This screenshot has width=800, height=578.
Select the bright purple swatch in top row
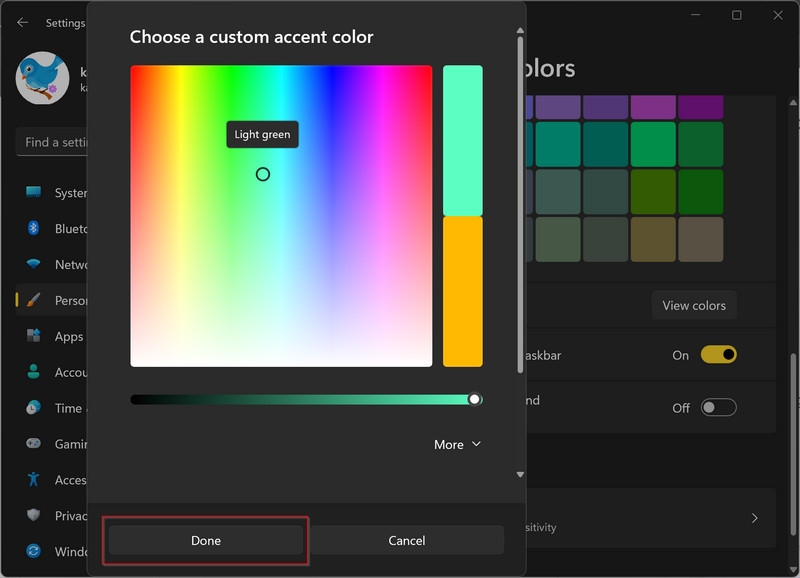653,107
